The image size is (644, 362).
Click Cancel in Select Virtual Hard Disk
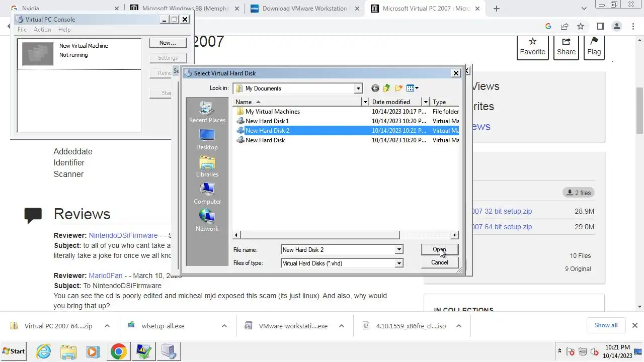pos(439,262)
